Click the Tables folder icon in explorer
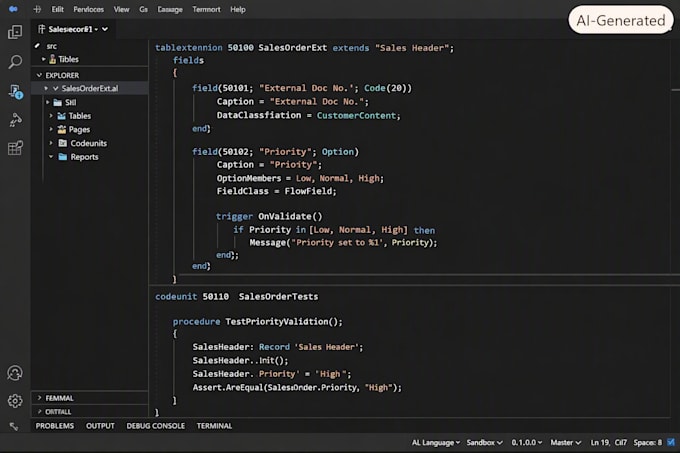The width and height of the screenshot is (680, 453). point(62,116)
